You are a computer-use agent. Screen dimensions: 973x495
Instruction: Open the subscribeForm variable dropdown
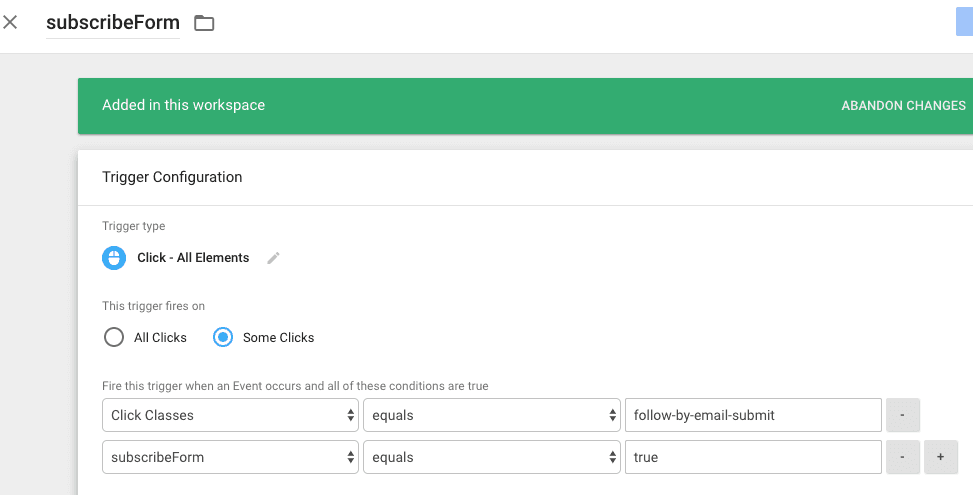(230, 457)
